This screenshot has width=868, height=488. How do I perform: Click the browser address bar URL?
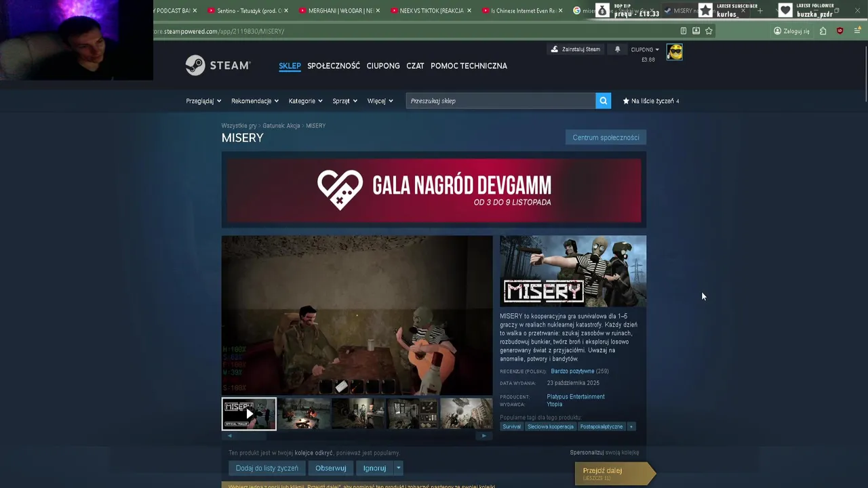click(219, 31)
